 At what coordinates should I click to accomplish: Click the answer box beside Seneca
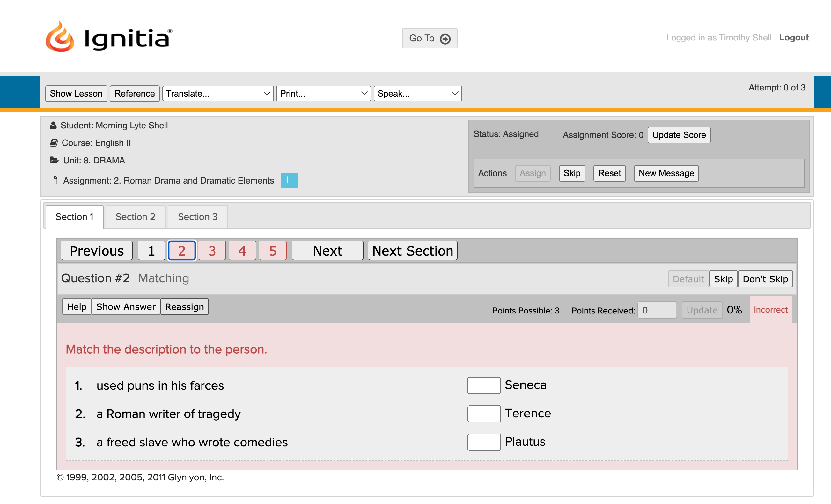click(x=484, y=385)
